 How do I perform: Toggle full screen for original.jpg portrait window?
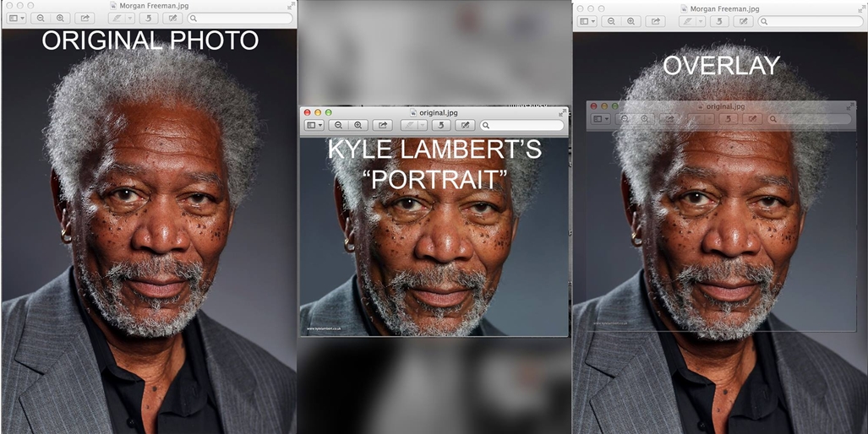563,112
